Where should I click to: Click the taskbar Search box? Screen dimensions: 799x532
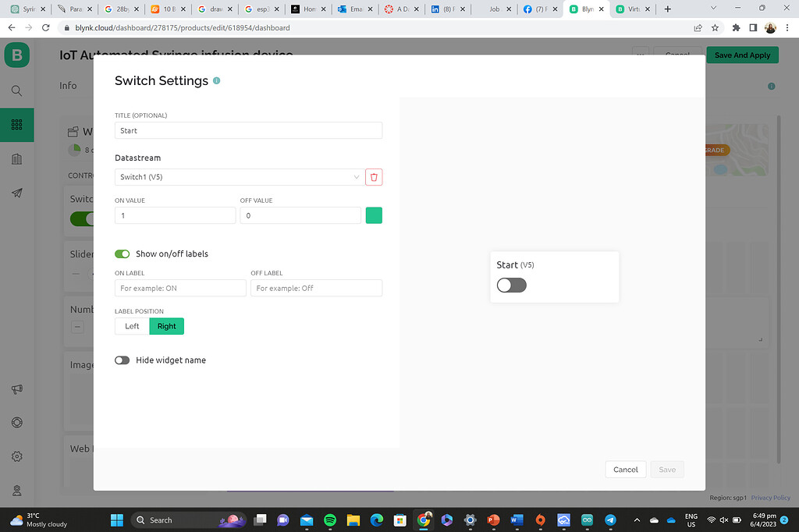pyautogui.click(x=189, y=520)
